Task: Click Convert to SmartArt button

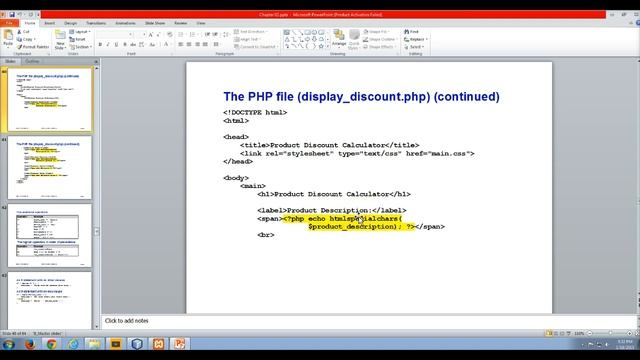Action: 256,47
